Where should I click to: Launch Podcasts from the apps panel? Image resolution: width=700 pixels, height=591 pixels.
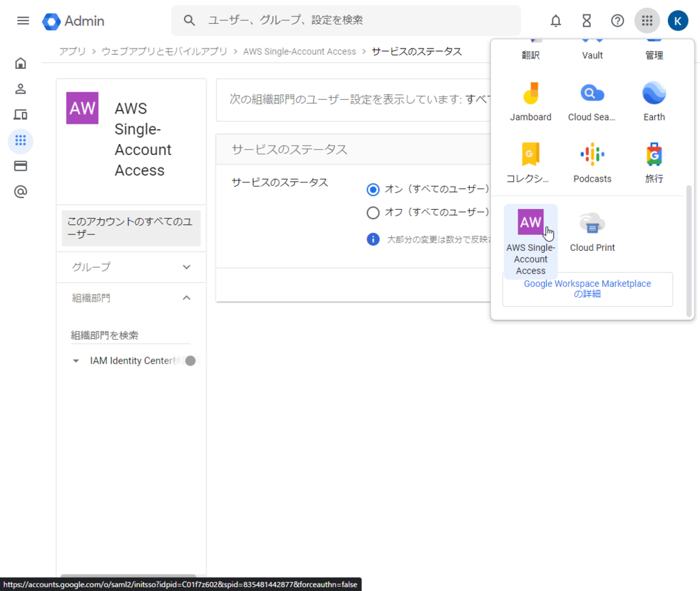592,163
